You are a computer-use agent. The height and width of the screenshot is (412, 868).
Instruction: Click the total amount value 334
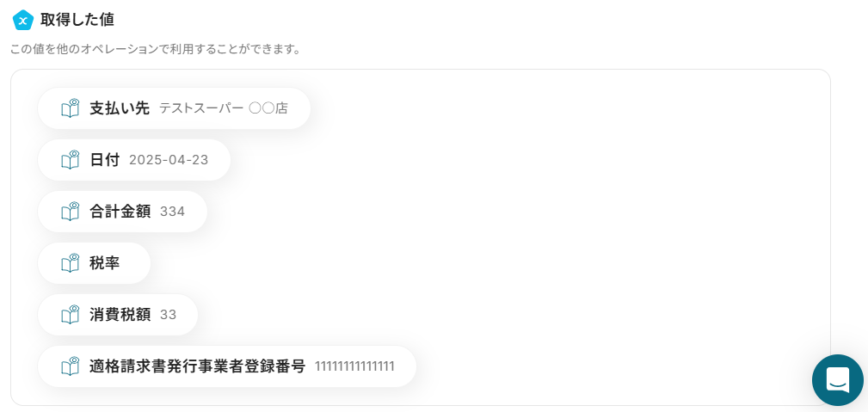click(172, 212)
